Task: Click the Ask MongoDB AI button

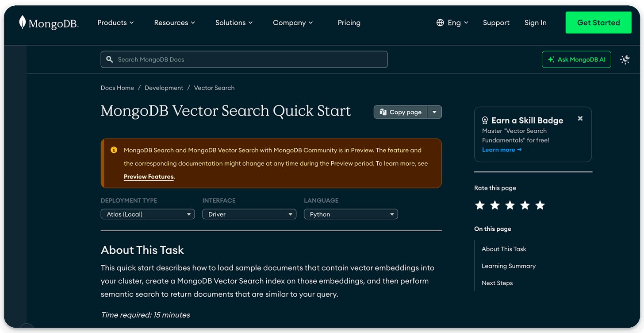Action: click(x=576, y=59)
